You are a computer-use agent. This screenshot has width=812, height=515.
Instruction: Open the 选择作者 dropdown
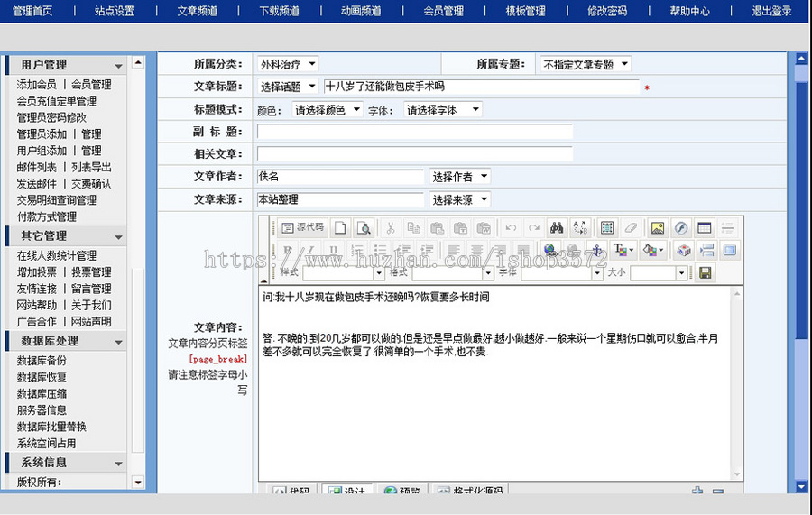pyautogui.click(x=459, y=177)
